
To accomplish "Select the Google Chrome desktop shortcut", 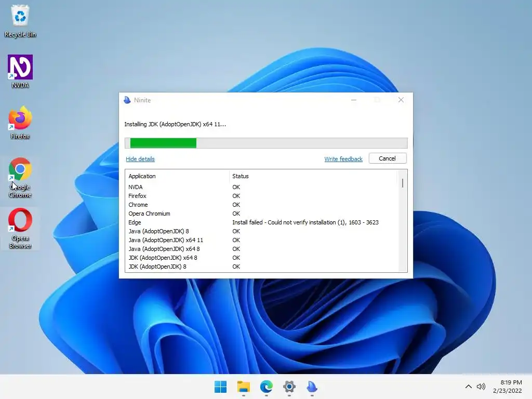I will coord(20,178).
